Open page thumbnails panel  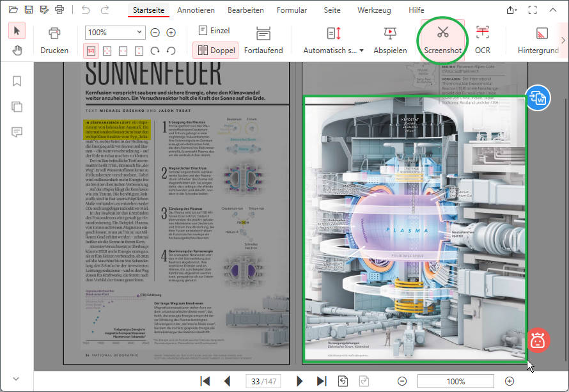[17, 106]
